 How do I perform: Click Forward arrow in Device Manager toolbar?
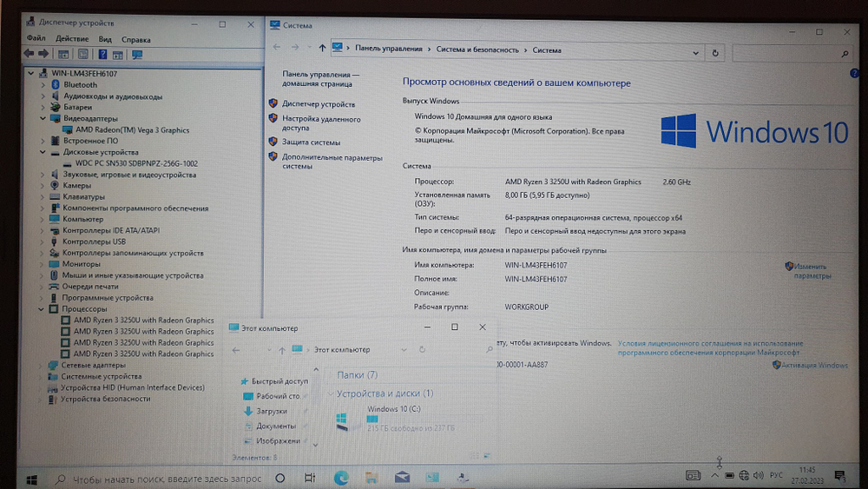[43, 54]
